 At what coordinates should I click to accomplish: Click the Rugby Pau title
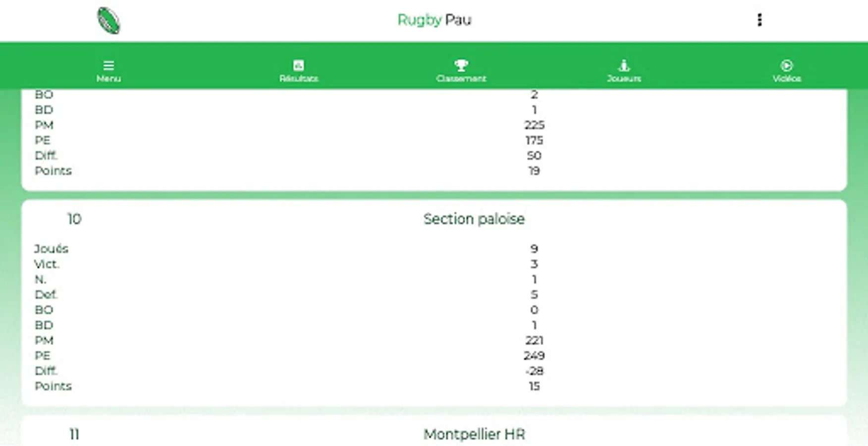point(434,20)
